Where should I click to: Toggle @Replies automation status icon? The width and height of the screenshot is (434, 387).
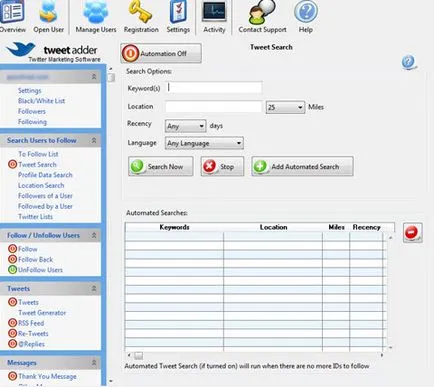[12, 343]
